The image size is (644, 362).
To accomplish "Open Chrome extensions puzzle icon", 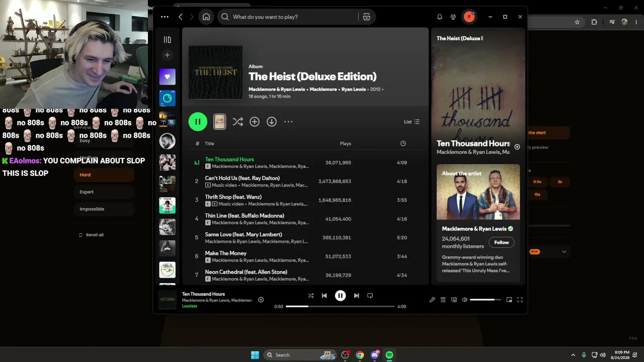I will tap(594, 22).
